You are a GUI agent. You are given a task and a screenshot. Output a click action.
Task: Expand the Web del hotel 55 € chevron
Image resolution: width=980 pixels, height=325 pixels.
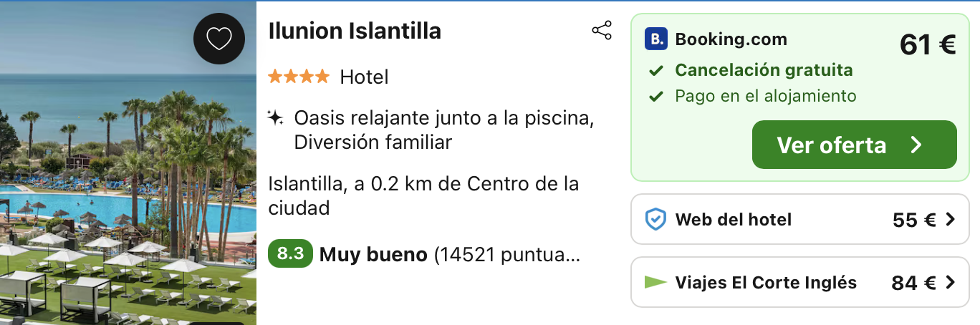tap(951, 220)
